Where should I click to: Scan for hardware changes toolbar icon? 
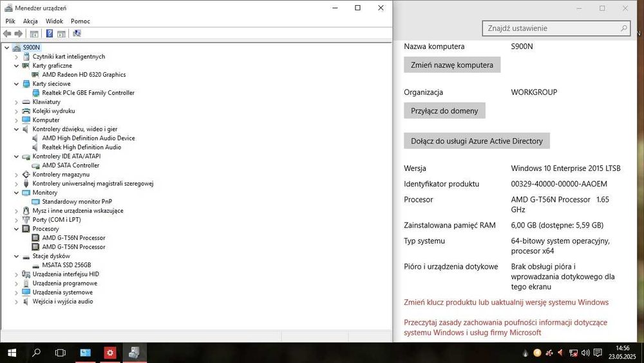pos(77,34)
